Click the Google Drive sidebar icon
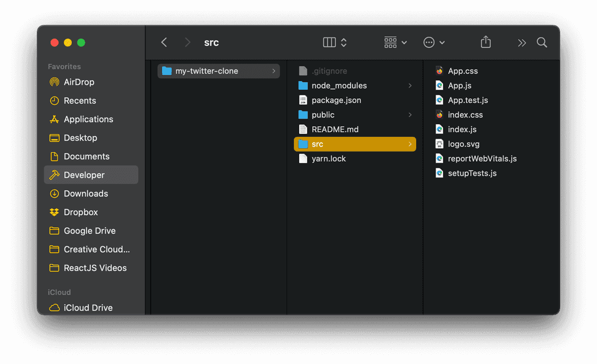597x364 pixels. tap(55, 231)
